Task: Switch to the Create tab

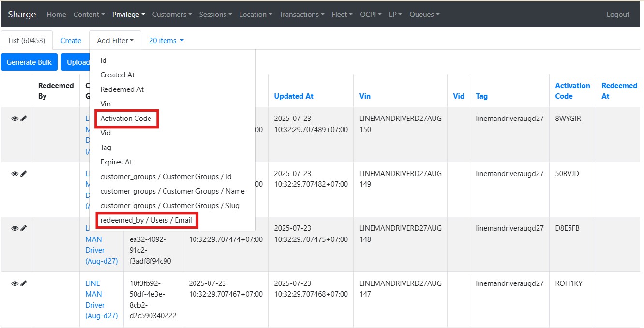Action: click(71, 41)
